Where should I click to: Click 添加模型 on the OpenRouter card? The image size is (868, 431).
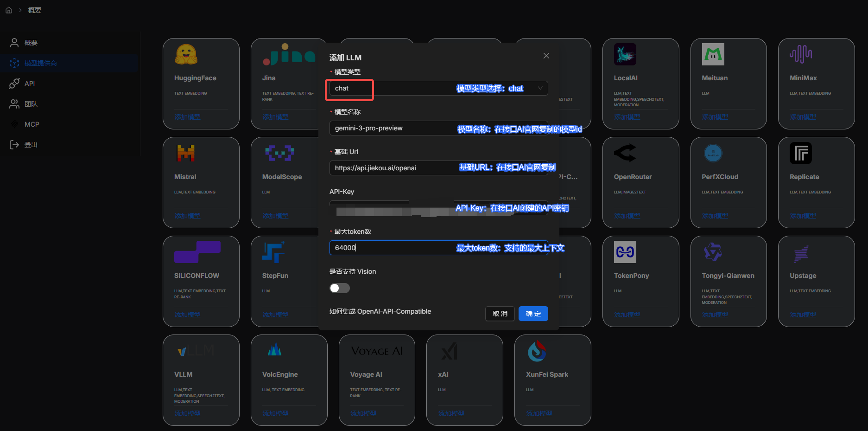[627, 216]
